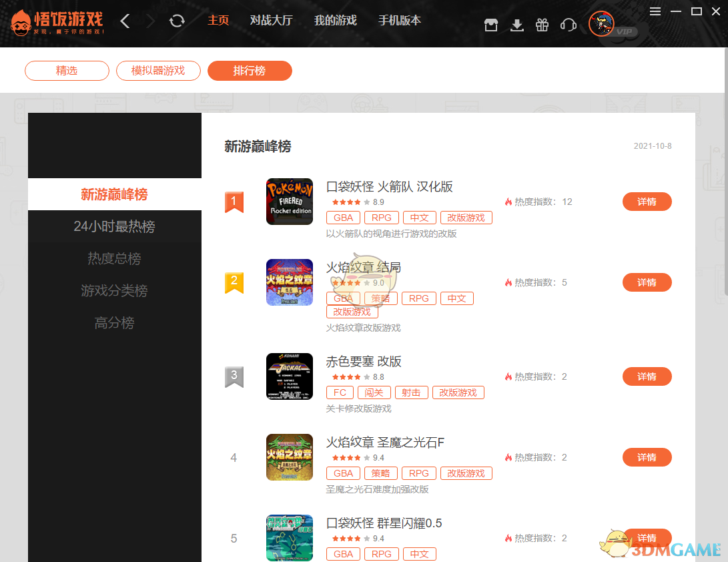
Task: Click 圣魔之光石F game thumbnail
Action: point(290,457)
